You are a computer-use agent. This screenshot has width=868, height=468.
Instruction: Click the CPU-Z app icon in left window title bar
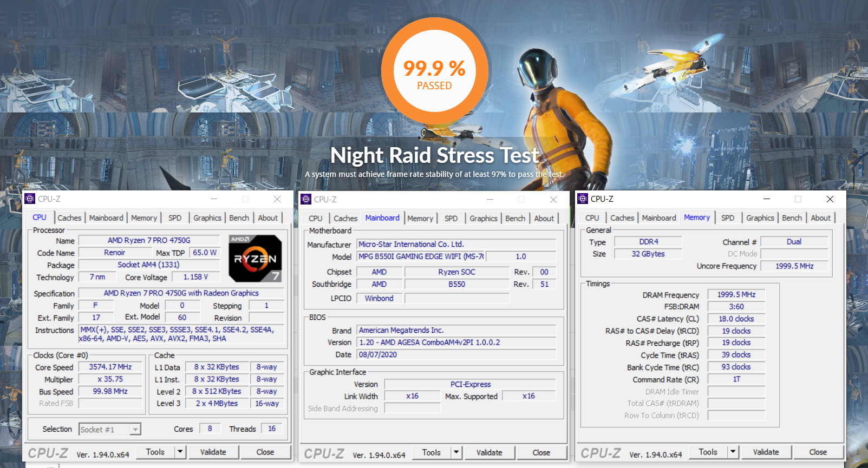point(30,199)
